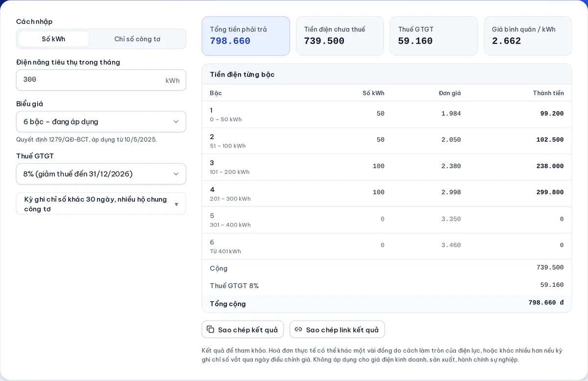Click the unit price 2.998 for tier 4

tap(451, 193)
